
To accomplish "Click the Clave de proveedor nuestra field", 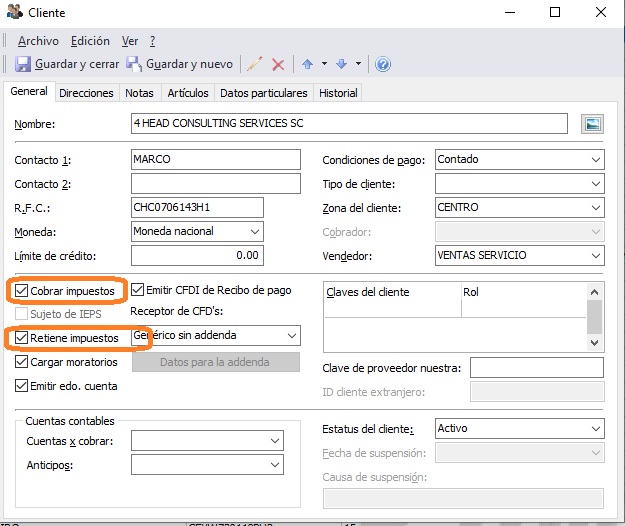I will coord(537,367).
